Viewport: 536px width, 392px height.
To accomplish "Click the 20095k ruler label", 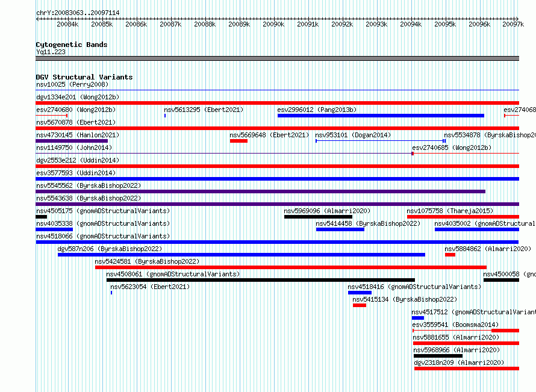I will click(x=446, y=24).
